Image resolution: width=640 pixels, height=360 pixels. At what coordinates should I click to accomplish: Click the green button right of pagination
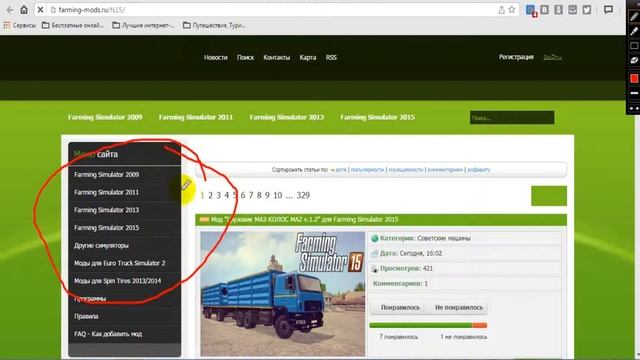coord(549,196)
